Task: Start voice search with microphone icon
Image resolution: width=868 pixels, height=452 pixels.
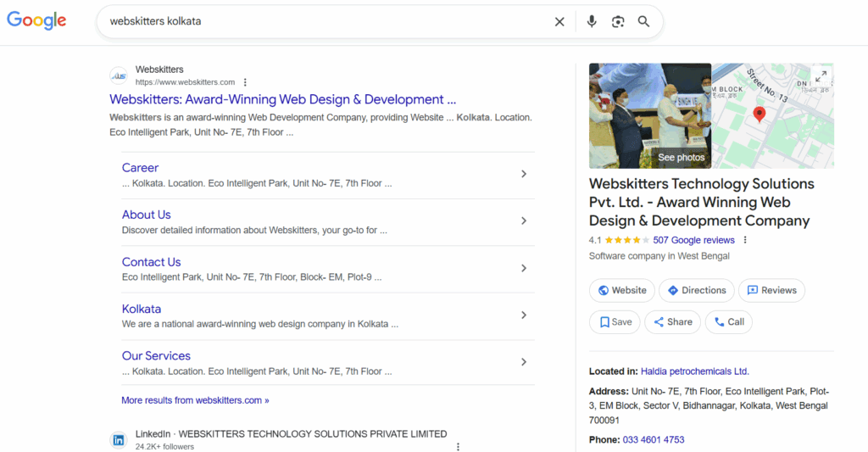Action: [x=592, y=21]
